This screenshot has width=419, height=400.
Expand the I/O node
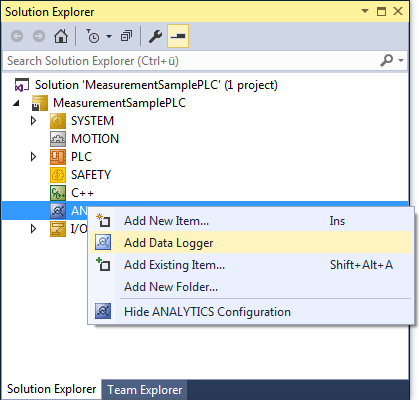point(33,228)
